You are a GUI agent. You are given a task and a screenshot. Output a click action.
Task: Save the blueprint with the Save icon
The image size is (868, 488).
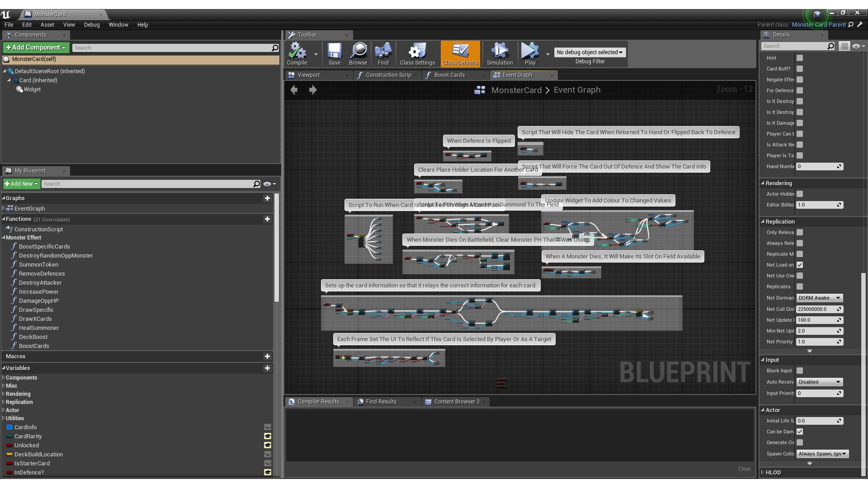335,53
